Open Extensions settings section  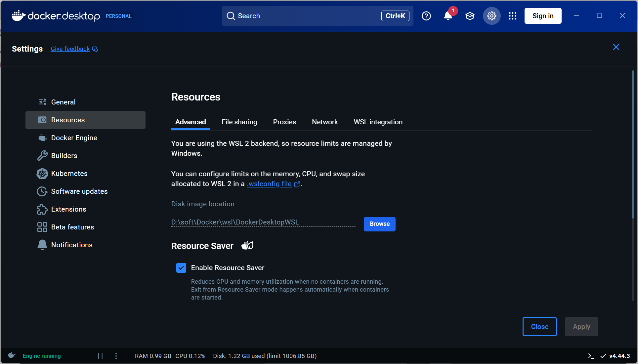[85, 209]
